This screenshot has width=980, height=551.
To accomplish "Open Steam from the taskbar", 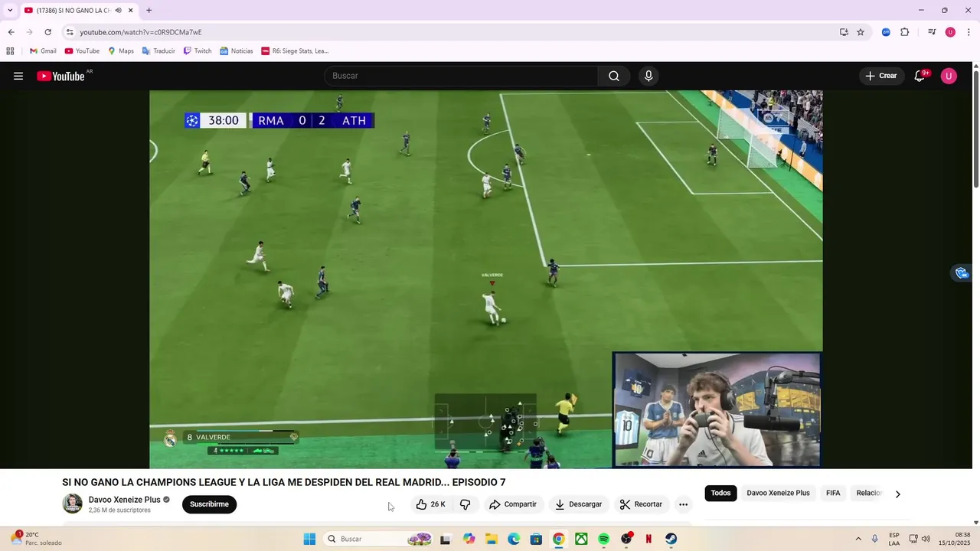I will [x=671, y=539].
